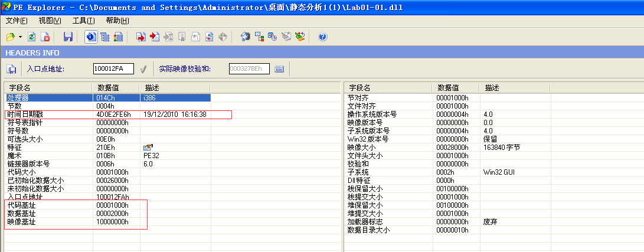644x252 pixels.
Task: Open the 视图(V) menu
Action: [x=50, y=21]
